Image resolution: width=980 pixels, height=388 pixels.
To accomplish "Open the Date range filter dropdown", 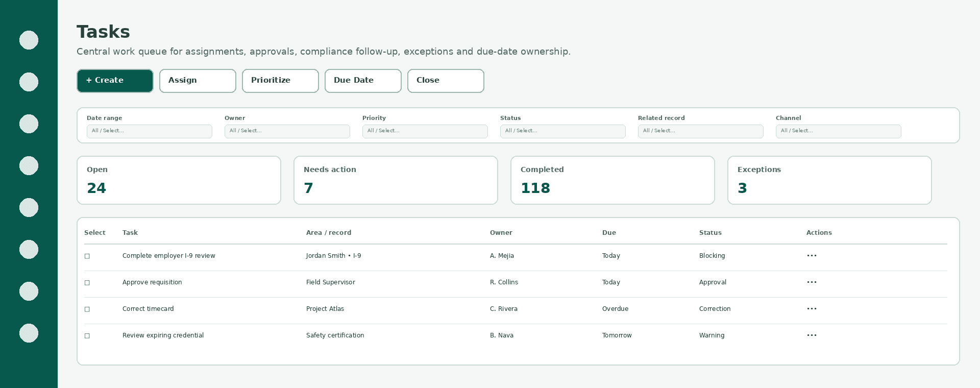I will click(x=150, y=131).
